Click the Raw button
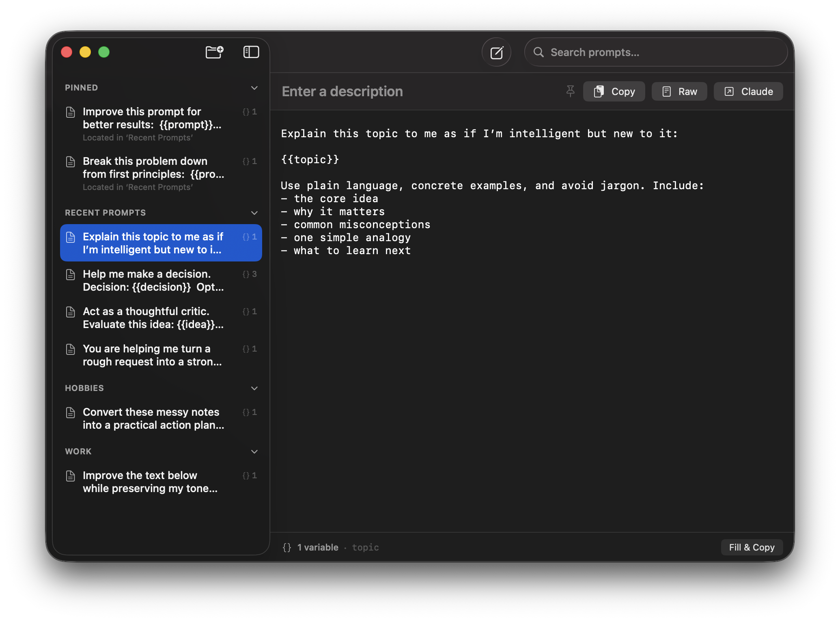This screenshot has width=840, height=622. tap(679, 91)
